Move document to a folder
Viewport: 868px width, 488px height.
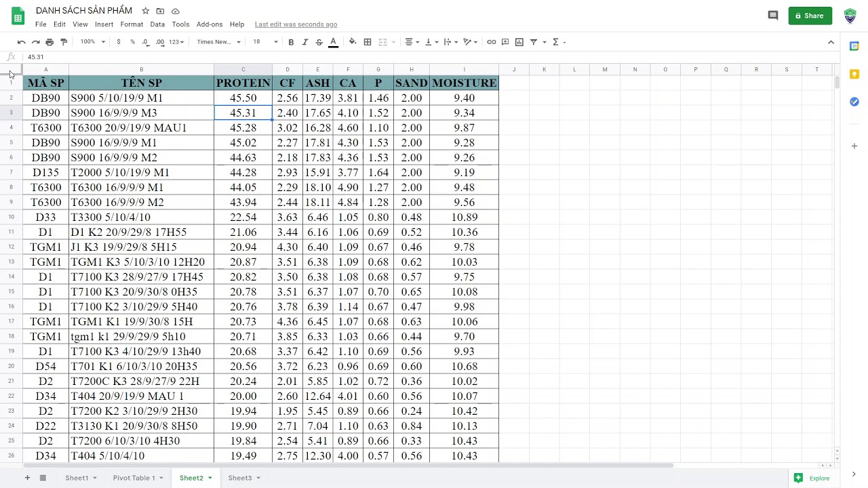160,11
